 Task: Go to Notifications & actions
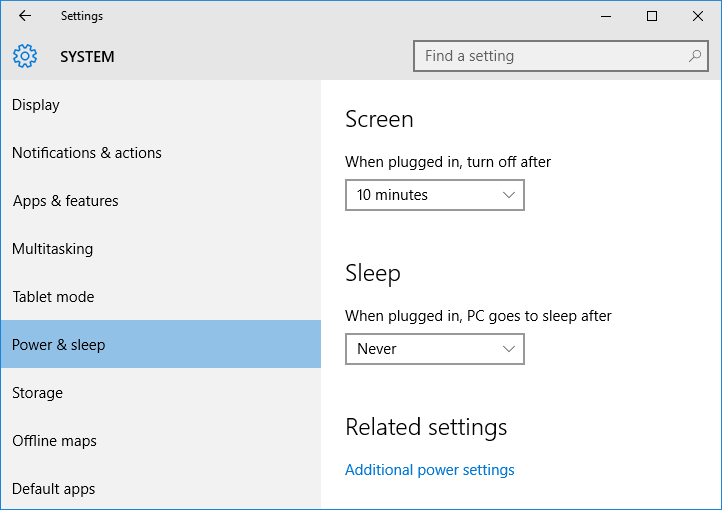[161, 153]
